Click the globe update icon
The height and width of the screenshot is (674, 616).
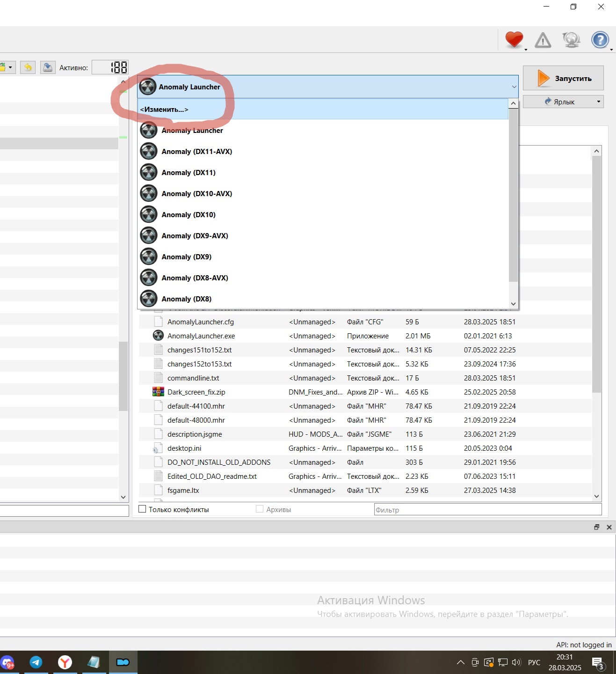pos(571,40)
